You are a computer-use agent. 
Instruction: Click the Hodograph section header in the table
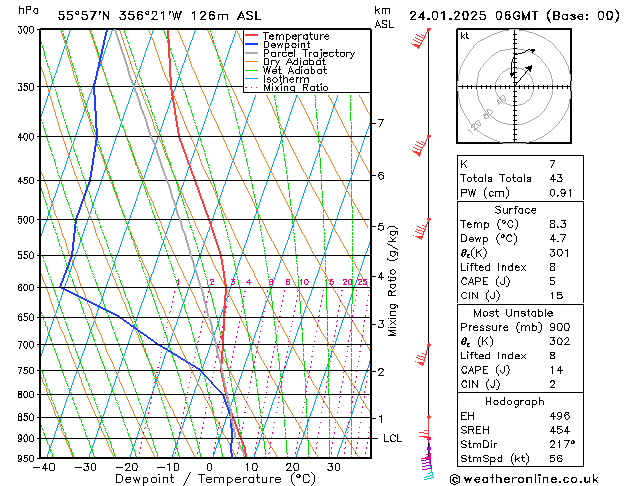coord(515,402)
